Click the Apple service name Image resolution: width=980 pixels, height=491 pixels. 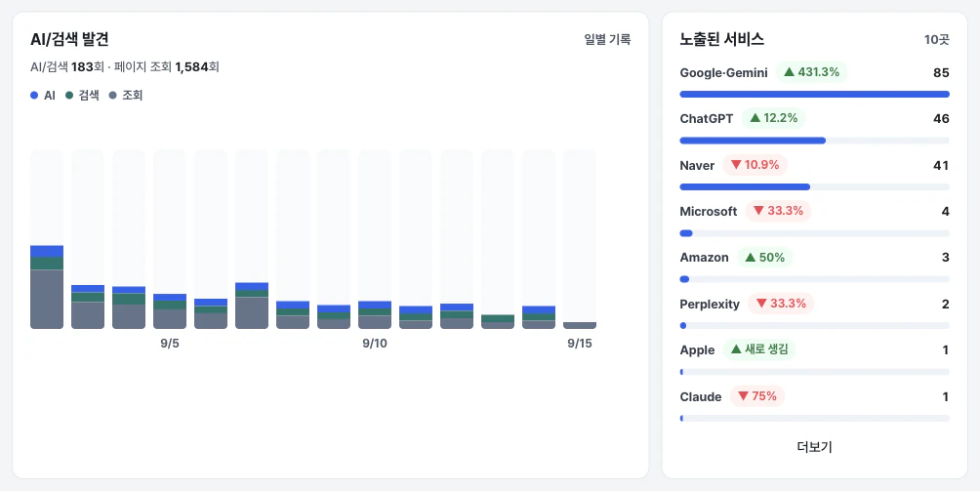coord(697,349)
